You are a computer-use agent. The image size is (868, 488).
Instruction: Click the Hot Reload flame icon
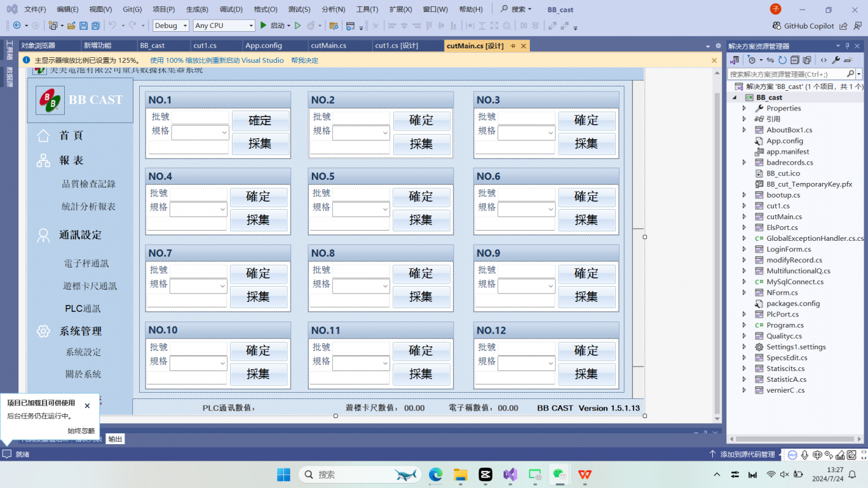click(311, 25)
